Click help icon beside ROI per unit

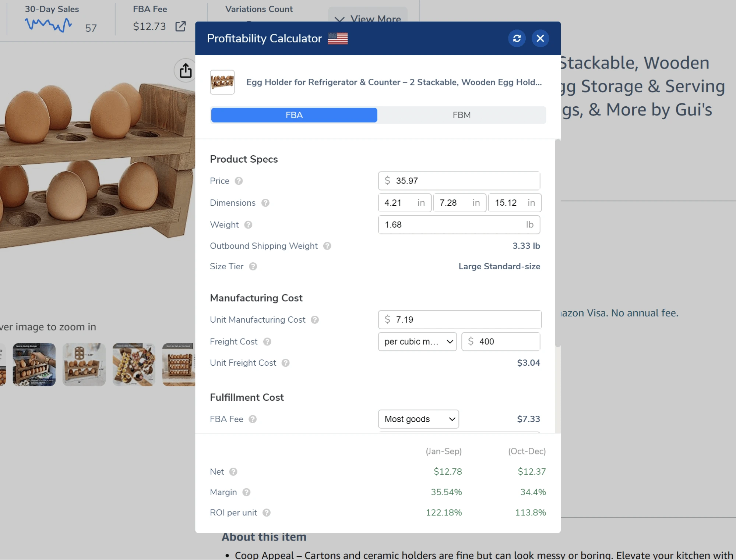click(x=266, y=513)
